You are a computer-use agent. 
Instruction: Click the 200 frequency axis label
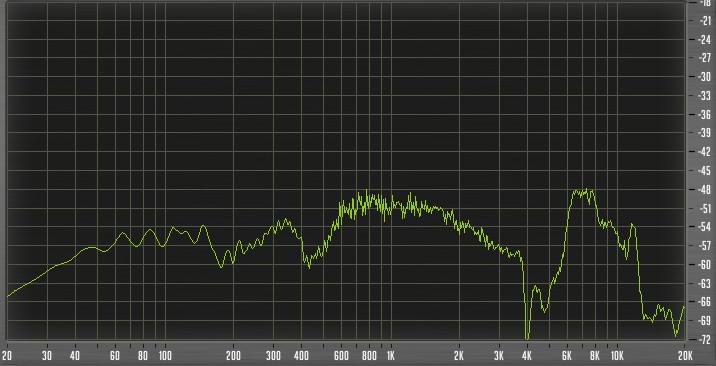[x=233, y=356]
